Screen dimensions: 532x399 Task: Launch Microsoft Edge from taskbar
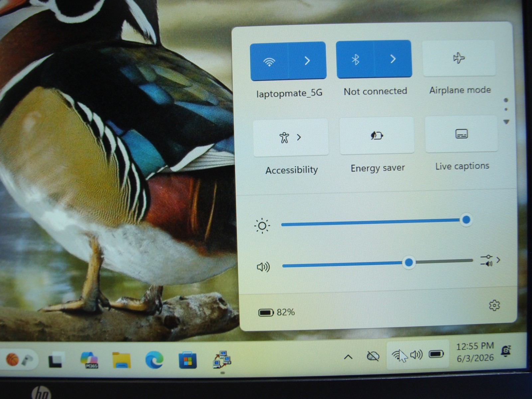[154, 360]
